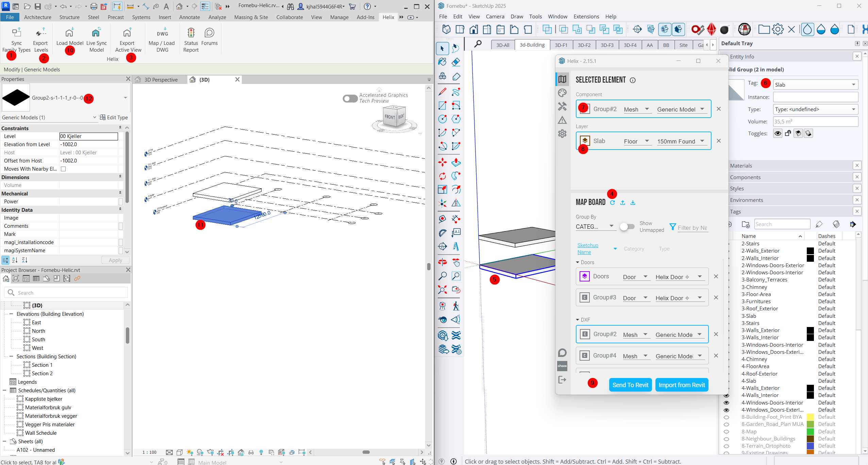Image resolution: width=868 pixels, height=465 pixels.
Task: Switch to the 3D-F1 scene tab
Action: (561, 45)
